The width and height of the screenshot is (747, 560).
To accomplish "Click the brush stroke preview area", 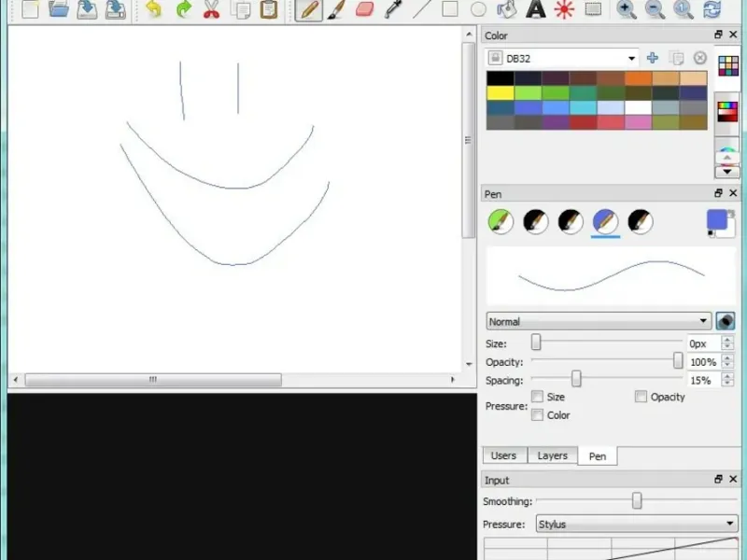I will [611, 275].
